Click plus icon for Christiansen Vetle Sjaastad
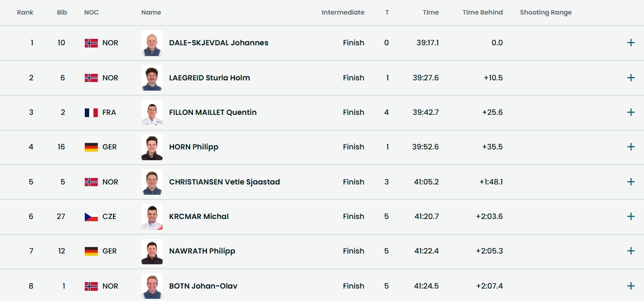The width and height of the screenshot is (644, 301). 630,182
